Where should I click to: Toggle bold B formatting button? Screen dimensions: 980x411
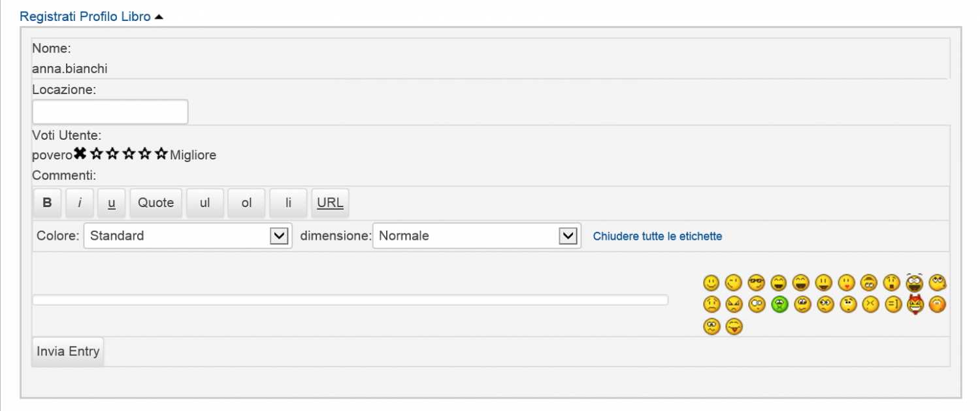tap(47, 203)
